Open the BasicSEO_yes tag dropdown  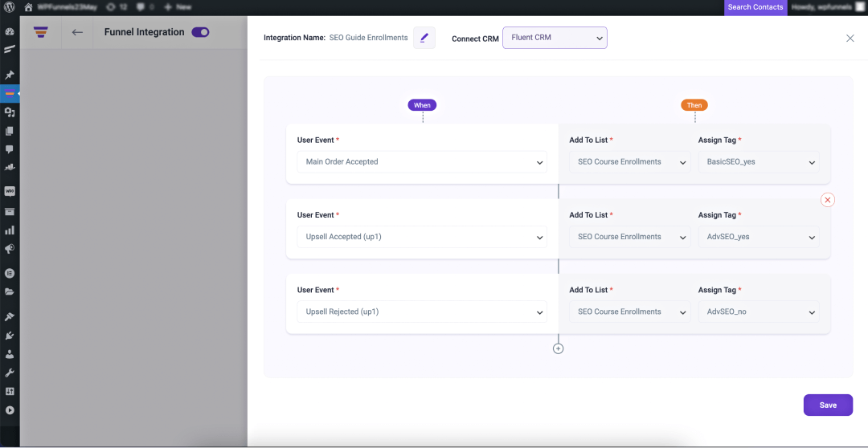point(759,162)
